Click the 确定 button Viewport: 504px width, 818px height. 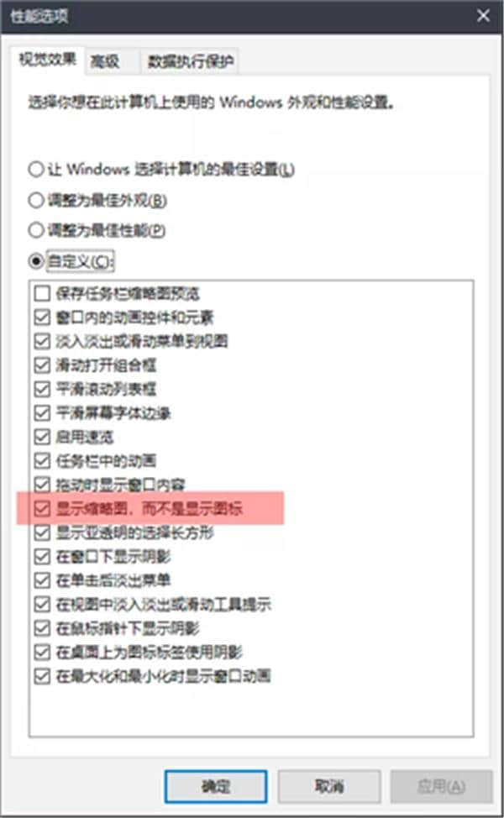pyautogui.click(x=216, y=786)
